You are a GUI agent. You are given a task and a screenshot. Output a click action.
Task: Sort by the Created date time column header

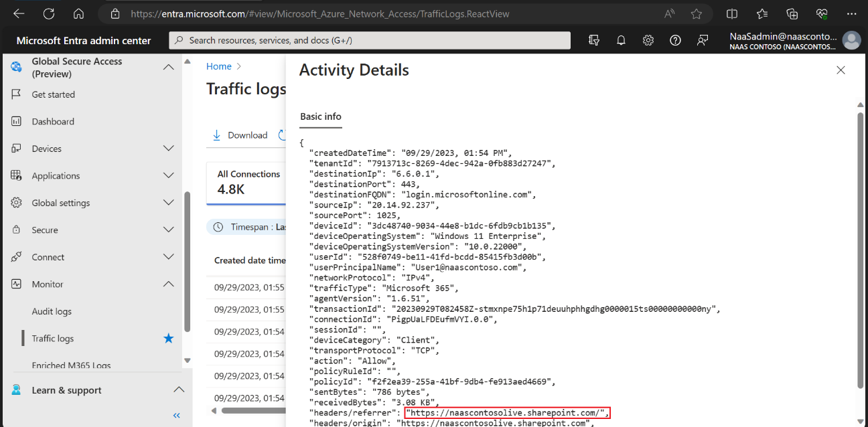[x=250, y=260]
